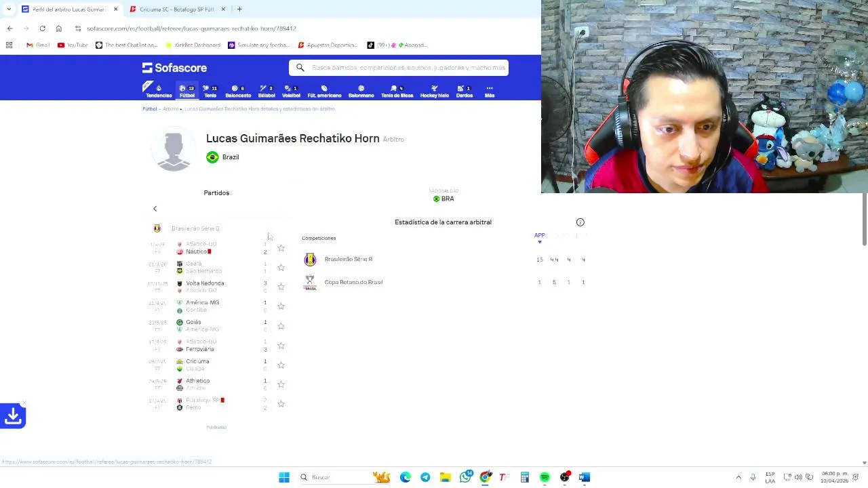
Task: Click the search magnifier icon in Sofascore
Action: (x=300, y=68)
